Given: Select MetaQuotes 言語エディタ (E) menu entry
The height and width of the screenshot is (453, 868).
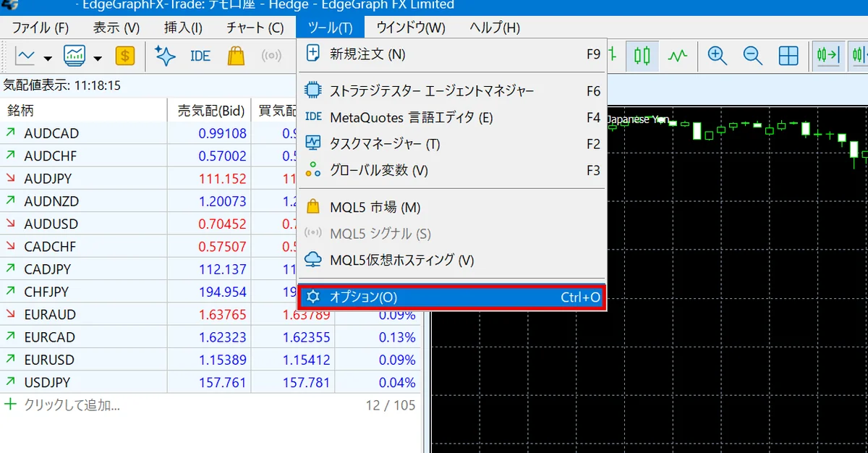Looking at the screenshot, I should click(x=453, y=117).
